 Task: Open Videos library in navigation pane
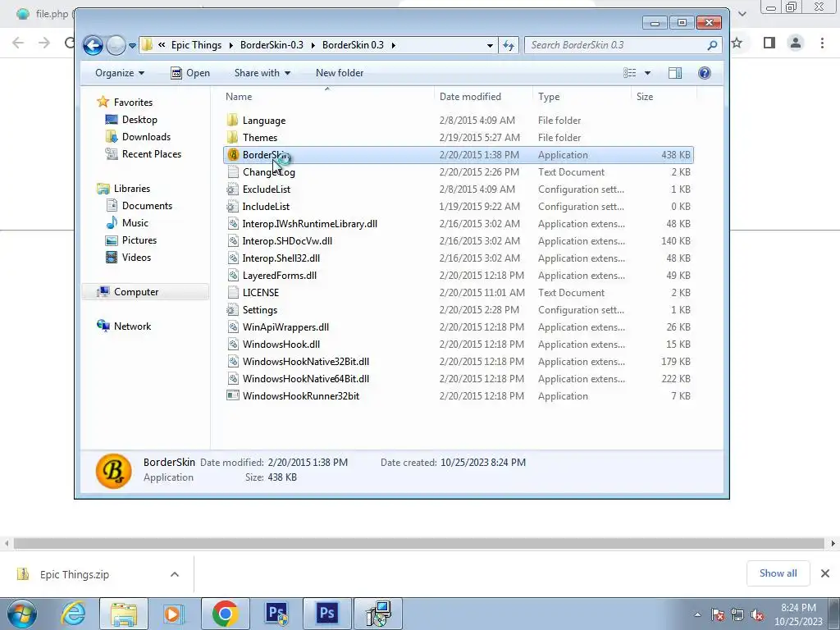[x=136, y=257]
